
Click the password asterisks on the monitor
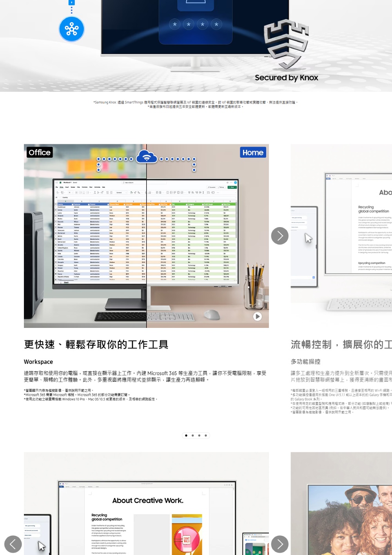pos(196,24)
